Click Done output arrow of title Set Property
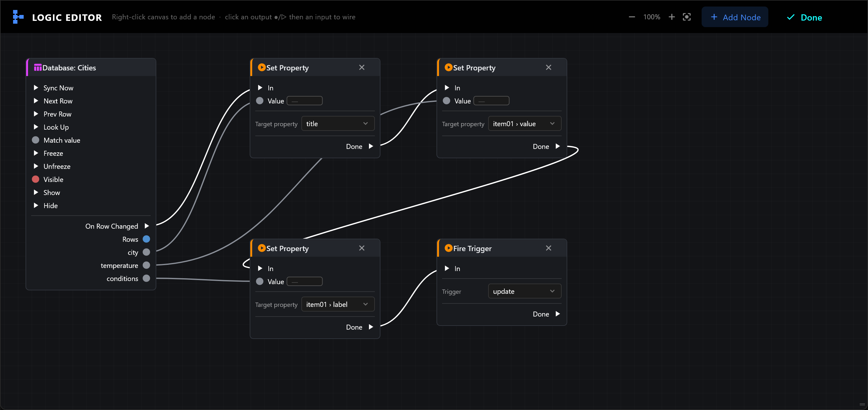 [x=371, y=146]
